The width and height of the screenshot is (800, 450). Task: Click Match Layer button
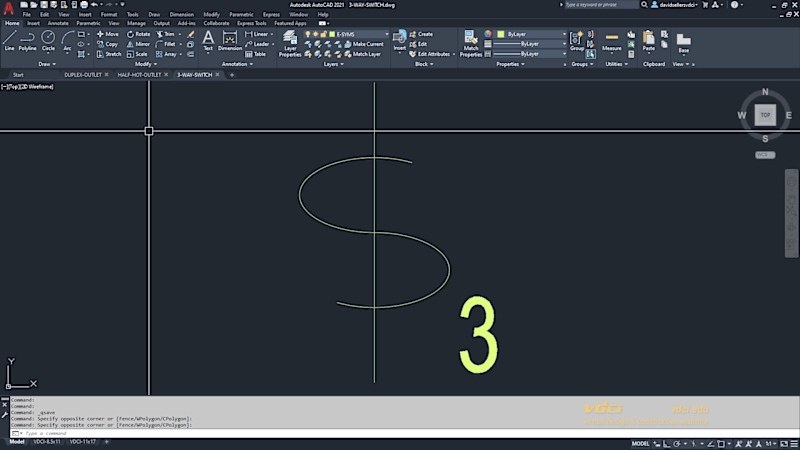[363, 54]
